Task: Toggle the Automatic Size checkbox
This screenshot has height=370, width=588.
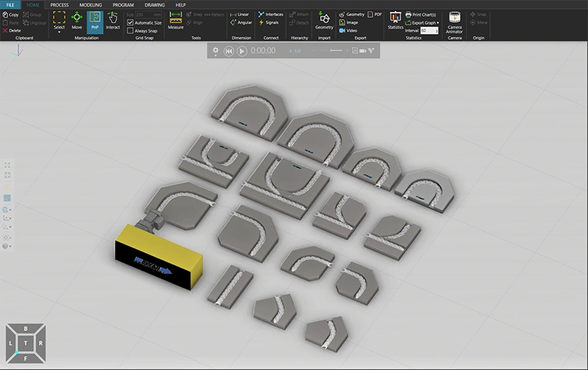Action: tap(131, 23)
